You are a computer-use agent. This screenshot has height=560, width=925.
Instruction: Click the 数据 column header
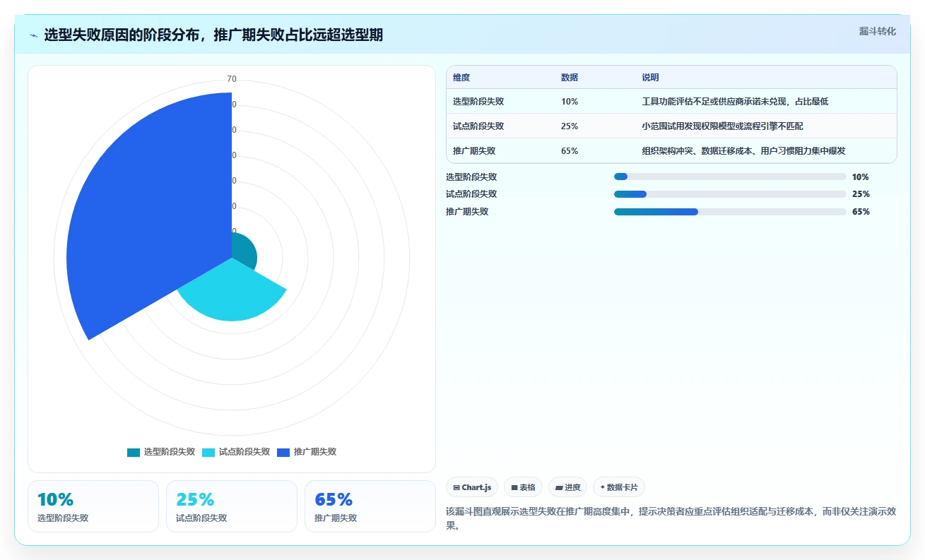click(570, 78)
